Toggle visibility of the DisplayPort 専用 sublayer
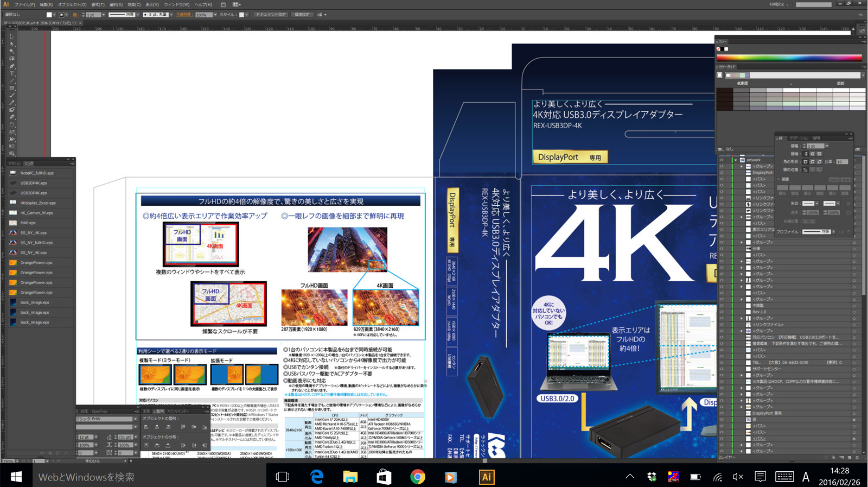 (722, 413)
